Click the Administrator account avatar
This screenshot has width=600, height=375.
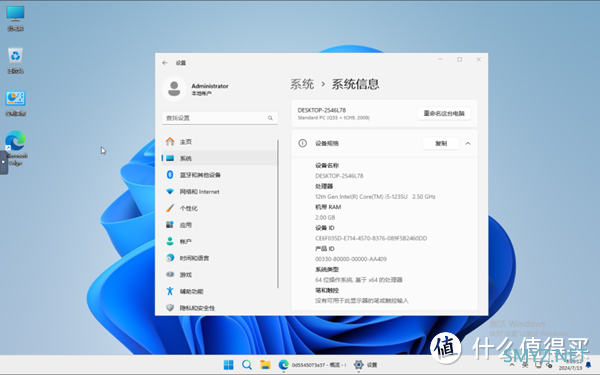point(174,89)
